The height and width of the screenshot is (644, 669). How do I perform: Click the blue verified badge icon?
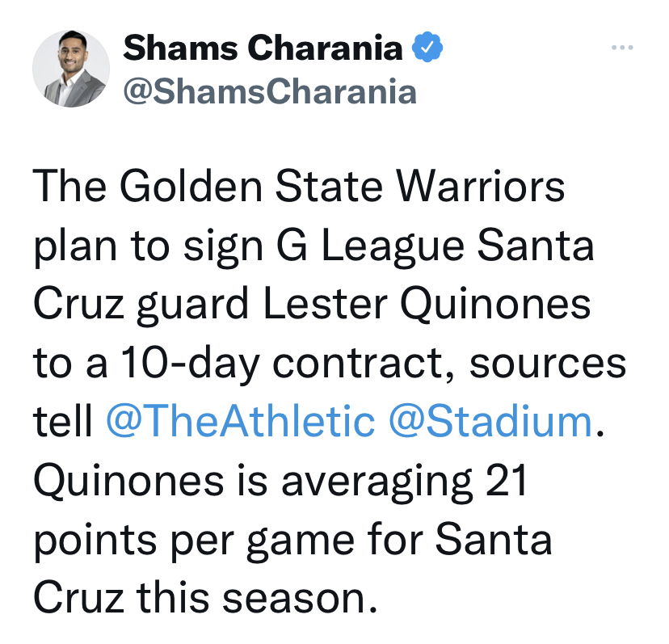[x=427, y=47]
